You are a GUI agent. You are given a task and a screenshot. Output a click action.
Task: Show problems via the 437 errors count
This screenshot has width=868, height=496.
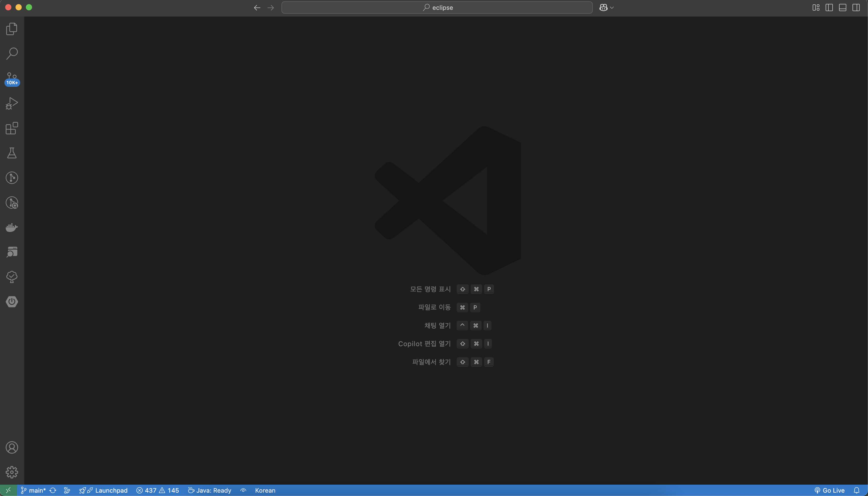pyautogui.click(x=147, y=490)
